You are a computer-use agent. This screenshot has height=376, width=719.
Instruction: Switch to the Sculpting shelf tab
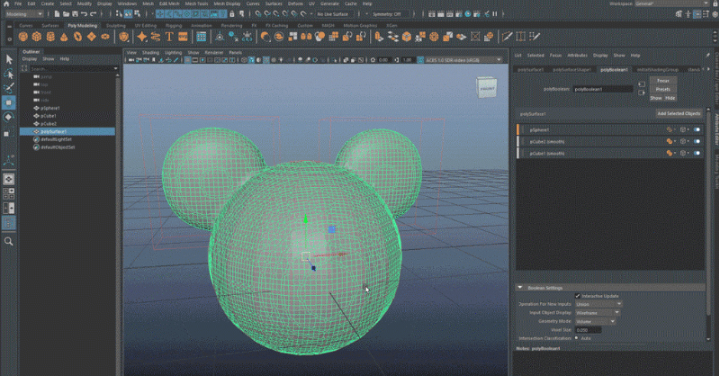coord(116,26)
